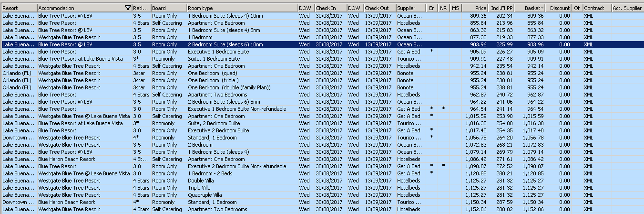Click Westgate Blue Tree @ Lake Buena Vista, 1,015.59 row
Viewport: 644px width, 214px height.
point(84,116)
